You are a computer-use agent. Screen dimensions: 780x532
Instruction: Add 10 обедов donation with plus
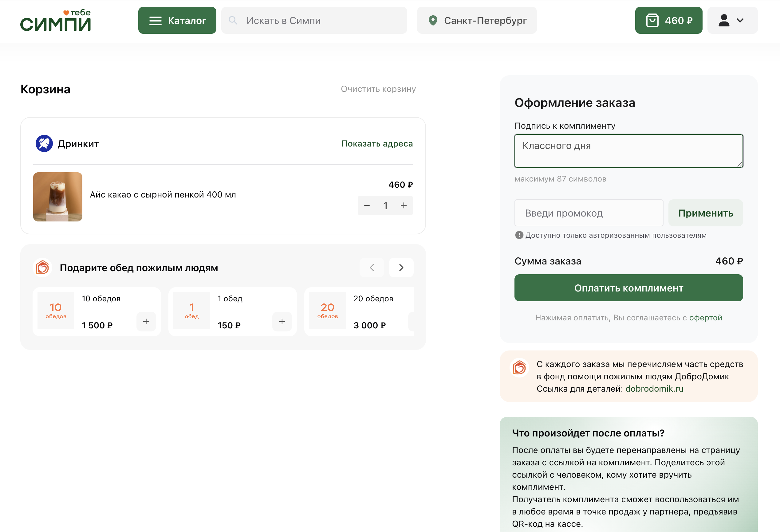[146, 322]
